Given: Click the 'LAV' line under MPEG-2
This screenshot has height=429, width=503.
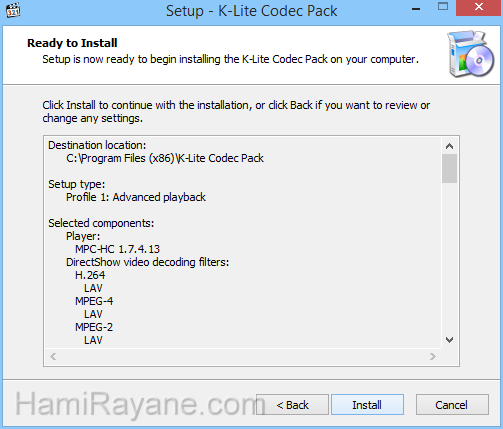Looking at the screenshot, I should (x=93, y=340).
